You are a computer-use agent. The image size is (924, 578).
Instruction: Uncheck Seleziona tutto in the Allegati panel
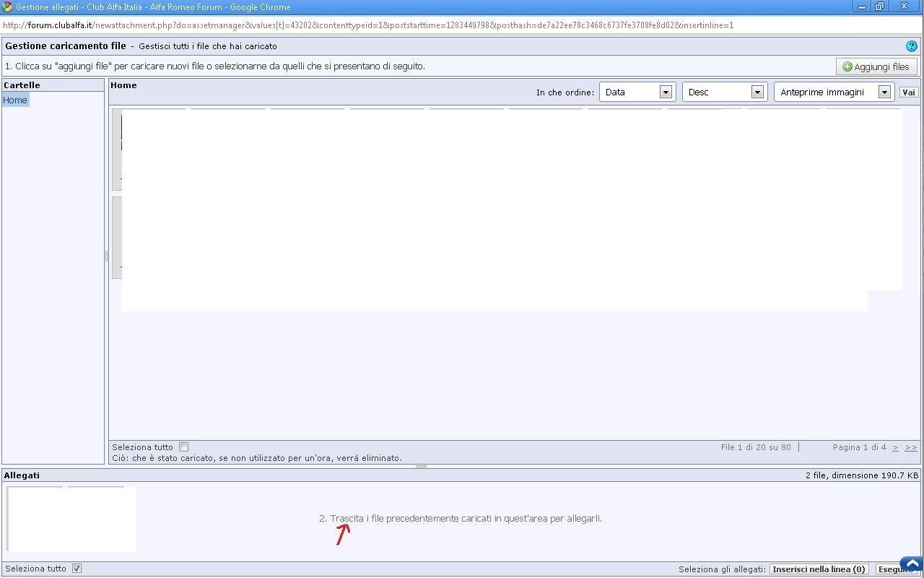click(77, 569)
